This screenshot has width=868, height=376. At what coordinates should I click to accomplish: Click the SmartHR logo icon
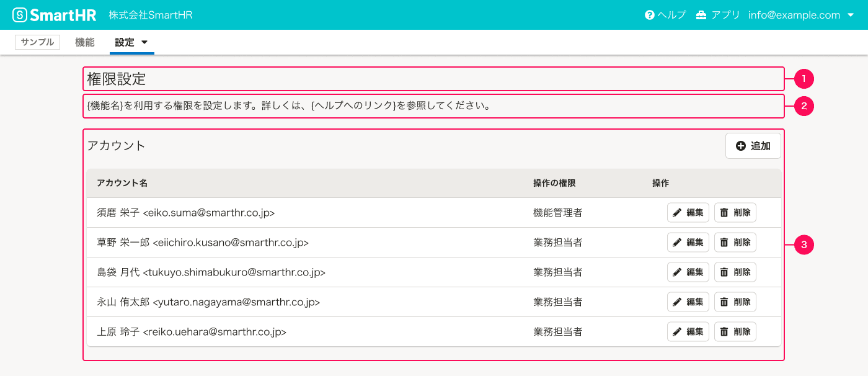coord(19,14)
